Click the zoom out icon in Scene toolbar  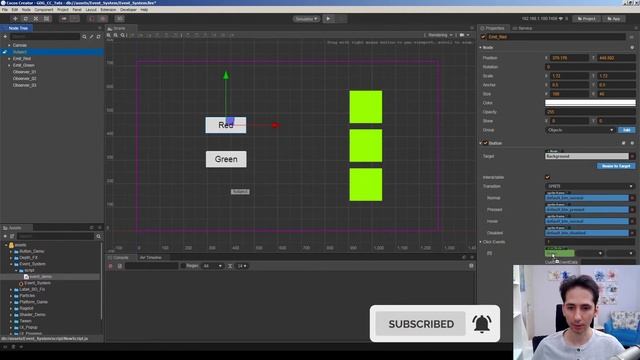[116, 36]
